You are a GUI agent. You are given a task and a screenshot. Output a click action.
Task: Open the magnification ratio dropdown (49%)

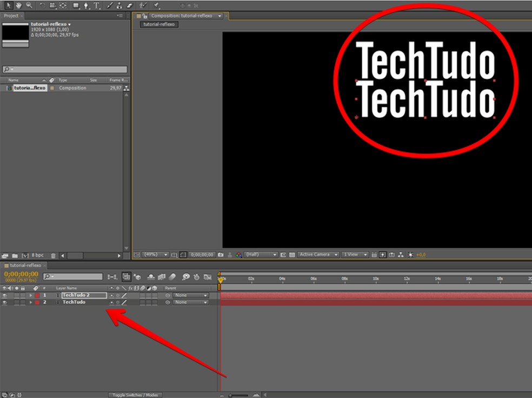click(156, 255)
